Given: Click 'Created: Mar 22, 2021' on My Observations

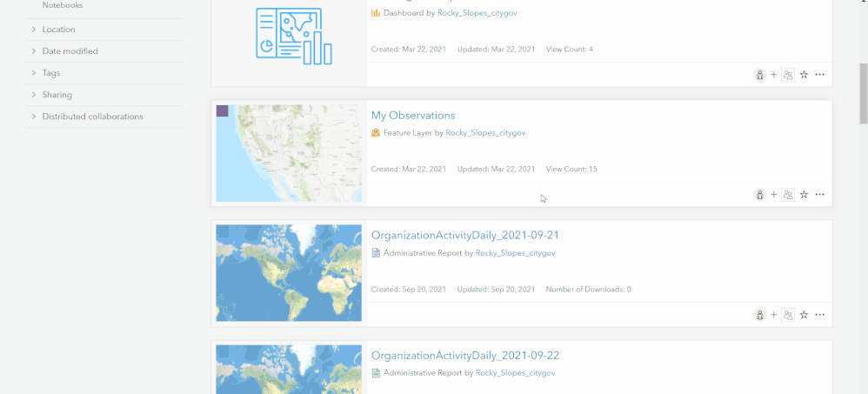Looking at the screenshot, I should click(x=409, y=169).
